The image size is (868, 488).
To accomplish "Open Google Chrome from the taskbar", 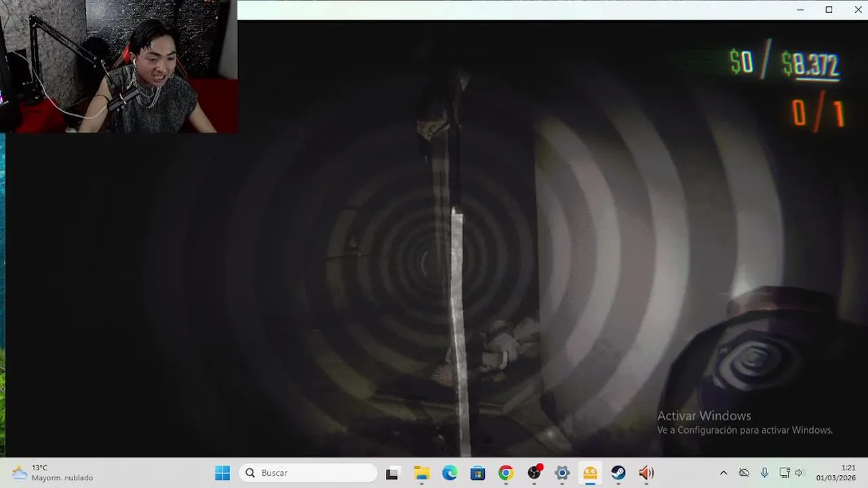I will pyautogui.click(x=506, y=473).
